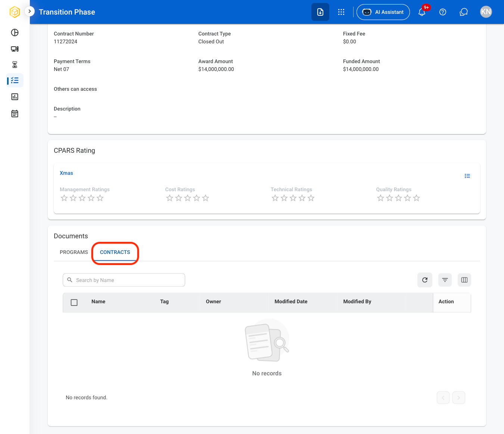
Task: Click the contract number 11272024
Action: point(66,41)
